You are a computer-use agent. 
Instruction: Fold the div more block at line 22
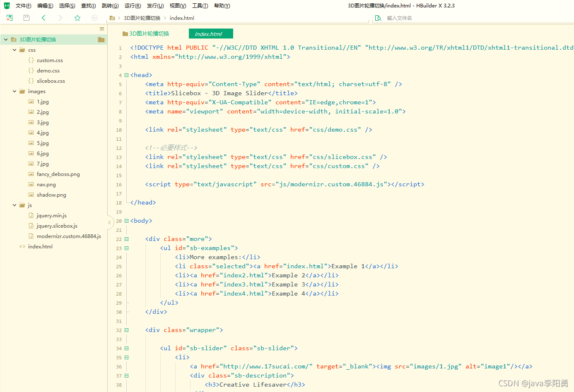(x=127, y=239)
